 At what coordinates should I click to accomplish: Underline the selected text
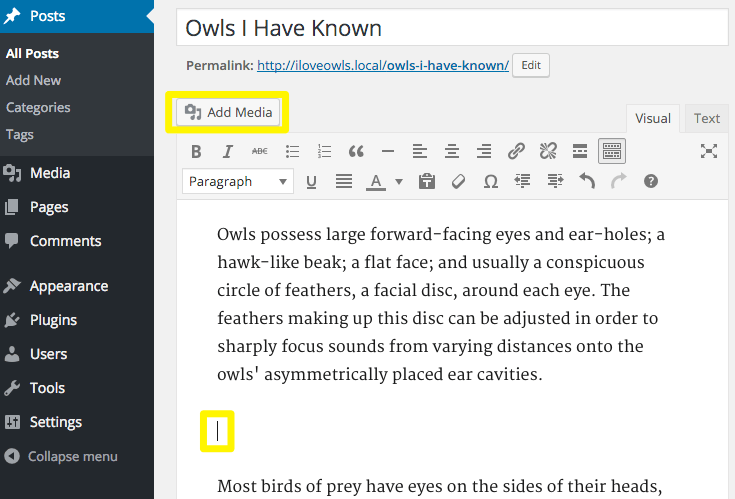coord(311,181)
